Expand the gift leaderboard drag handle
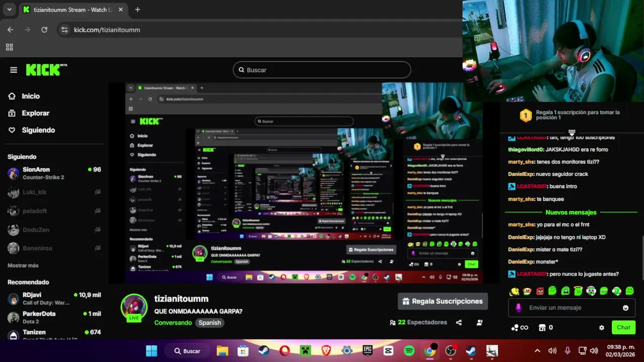Viewport: 644px width, 362px height. 572,132
